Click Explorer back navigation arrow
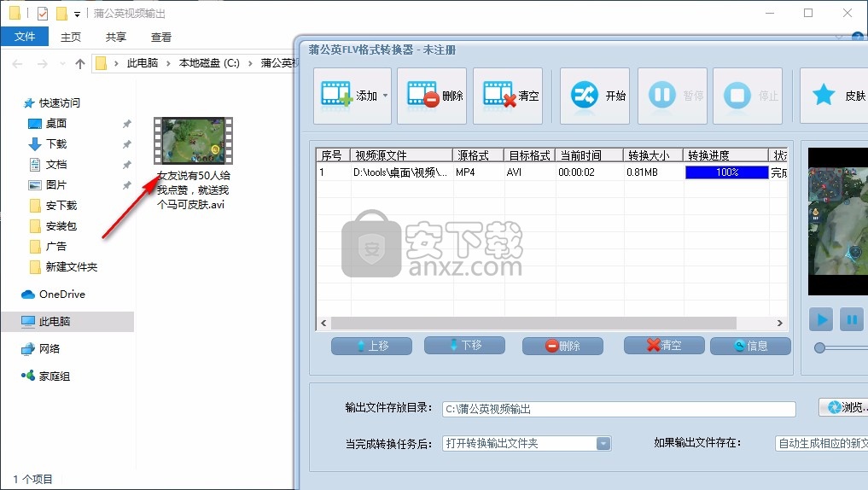 [x=17, y=64]
